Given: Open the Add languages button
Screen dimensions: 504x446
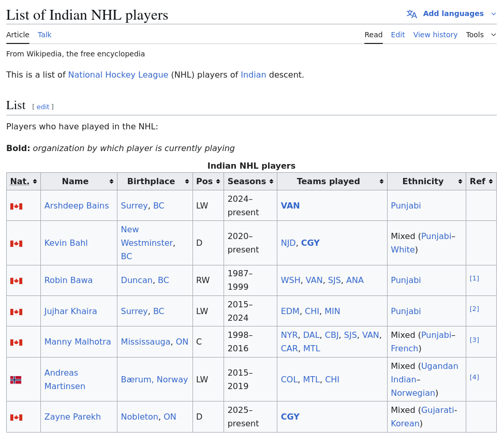Looking at the screenshot, I should click(x=453, y=13).
